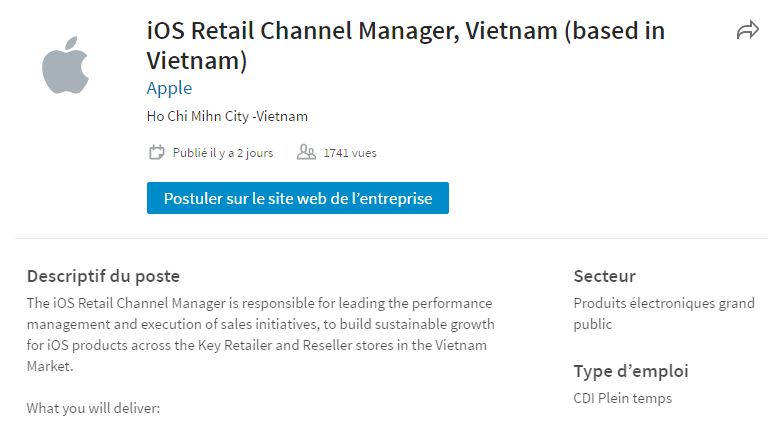The width and height of the screenshot is (781, 428).
Task: Click the "What you will deliver:" line
Action: tap(93, 408)
